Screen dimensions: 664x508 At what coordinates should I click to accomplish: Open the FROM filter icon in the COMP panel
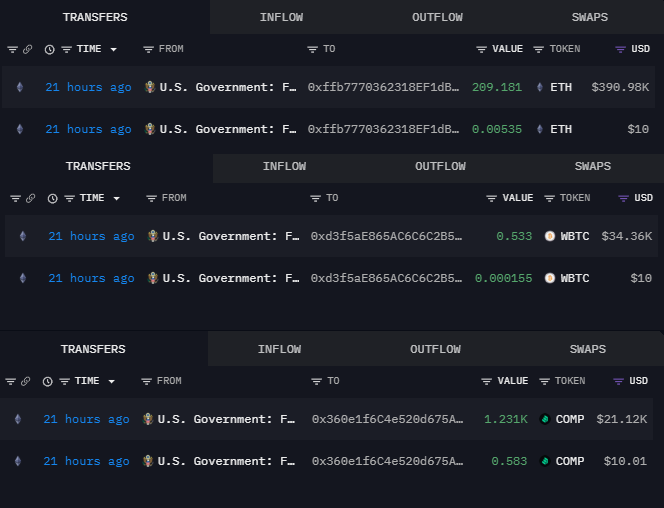click(x=146, y=382)
